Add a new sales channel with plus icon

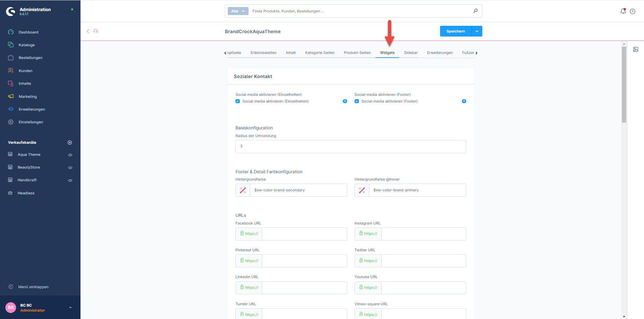pyautogui.click(x=70, y=143)
